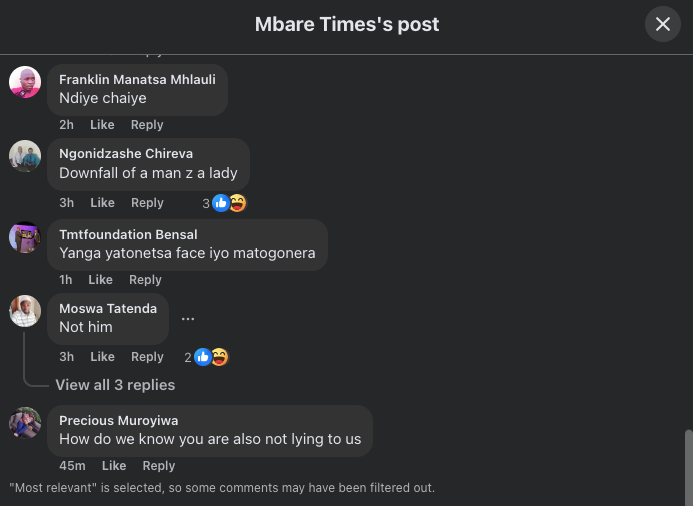Like the "Downfall of a man" comment
693x506 pixels.
click(102, 203)
